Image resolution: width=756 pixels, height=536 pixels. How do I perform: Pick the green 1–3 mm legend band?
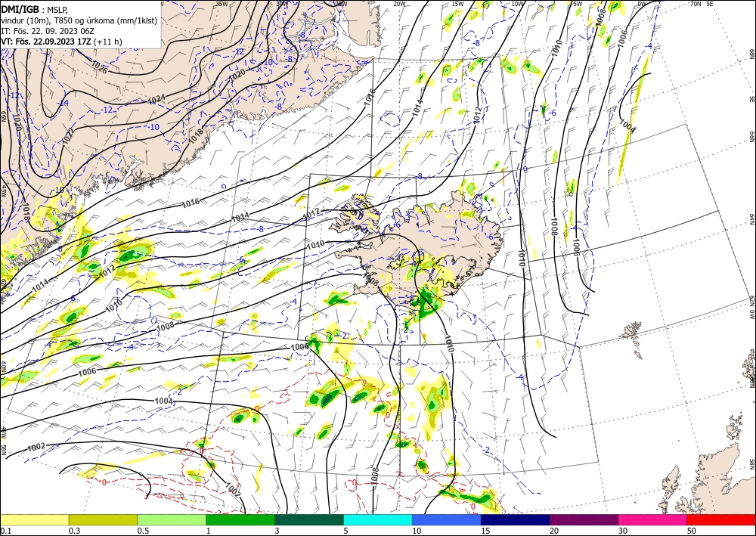point(240,519)
